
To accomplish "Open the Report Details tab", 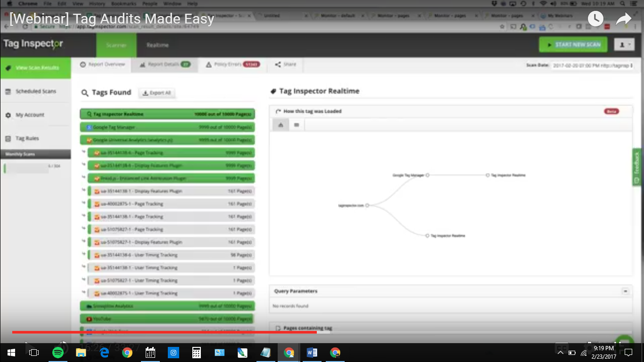I will click(x=165, y=65).
